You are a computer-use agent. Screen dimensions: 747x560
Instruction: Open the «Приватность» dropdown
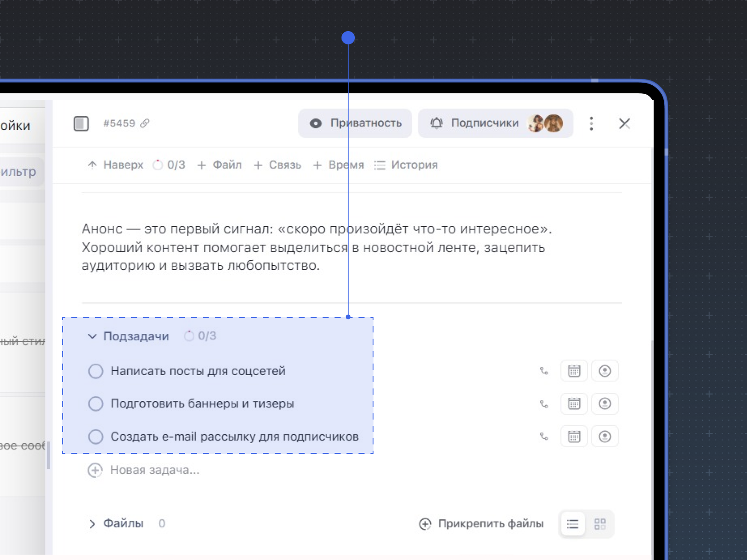(355, 123)
